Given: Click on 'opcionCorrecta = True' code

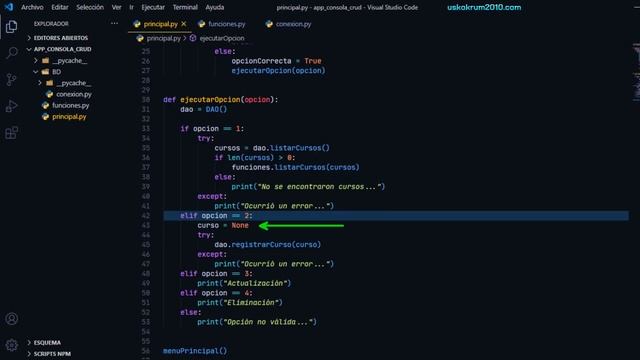Looking at the screenshot, I should tap(276, 61).
